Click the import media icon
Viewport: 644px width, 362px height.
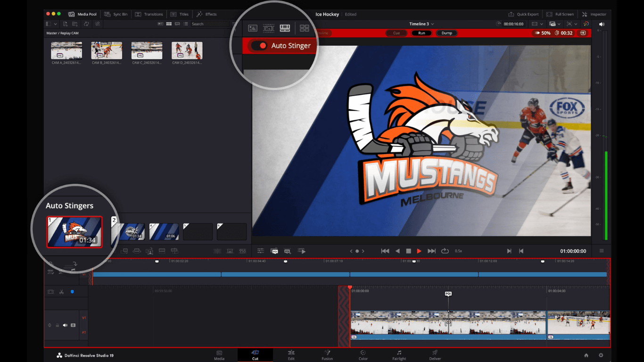(66, 24)
